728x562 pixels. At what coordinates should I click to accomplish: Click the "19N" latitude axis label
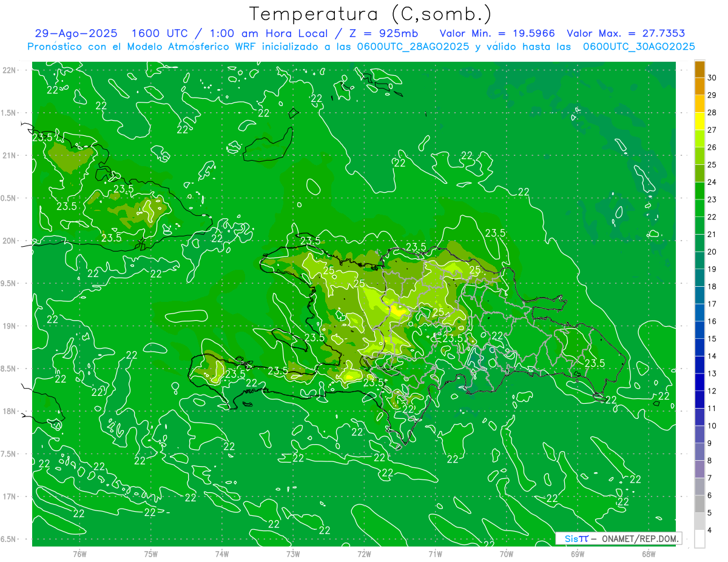tap(10, 326)
